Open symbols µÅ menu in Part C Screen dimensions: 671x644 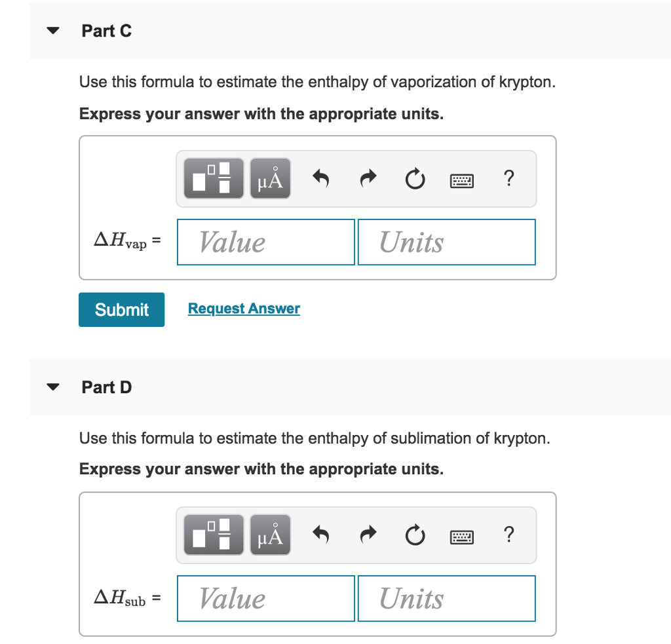click(x=271, y=178)
